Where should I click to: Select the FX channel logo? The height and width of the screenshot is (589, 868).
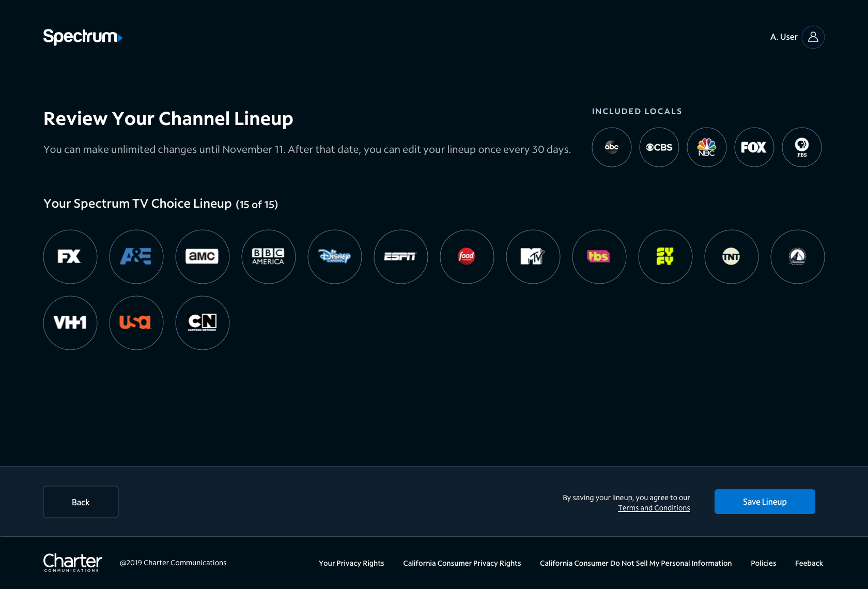pos(70,257)
